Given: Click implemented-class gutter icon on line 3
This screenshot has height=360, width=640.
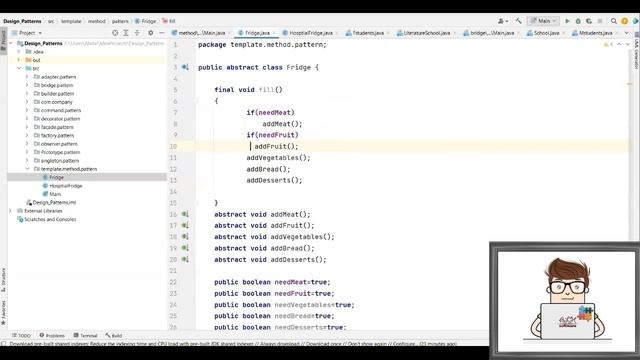Looking at the screenshot, I should (185, 67).
